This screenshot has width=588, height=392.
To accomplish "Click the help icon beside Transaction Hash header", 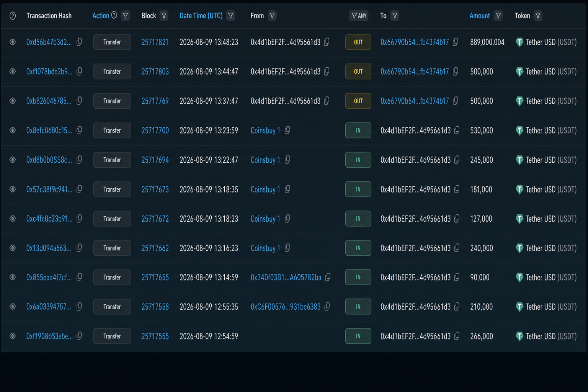I will [x=13, y=16].
